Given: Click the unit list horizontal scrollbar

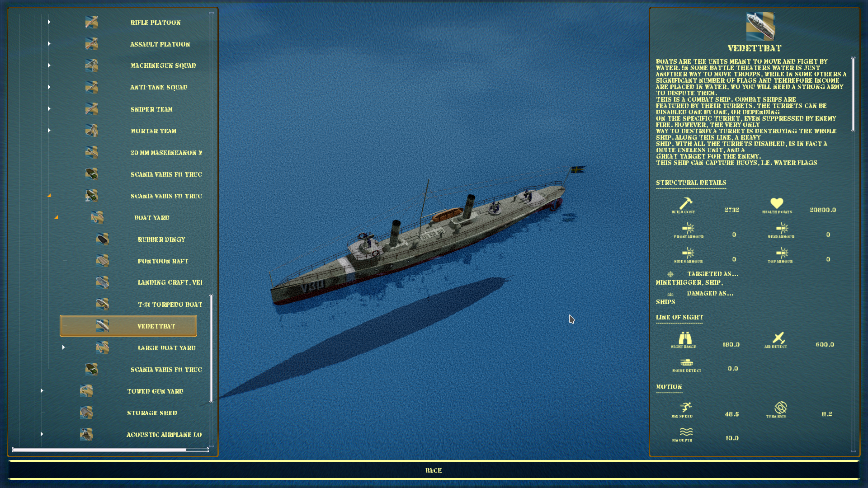Looking at the screenshot, I should [x=110, y=450].
